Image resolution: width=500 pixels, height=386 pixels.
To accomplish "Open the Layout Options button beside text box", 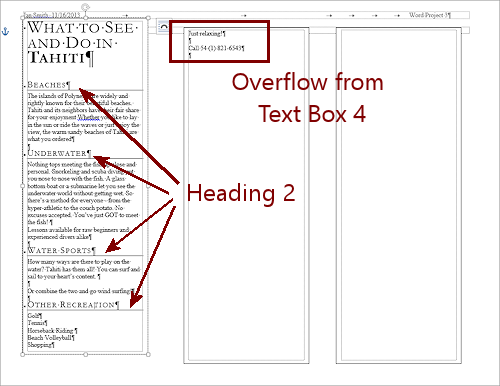I will pyautogui.click(x=163, y=27).
